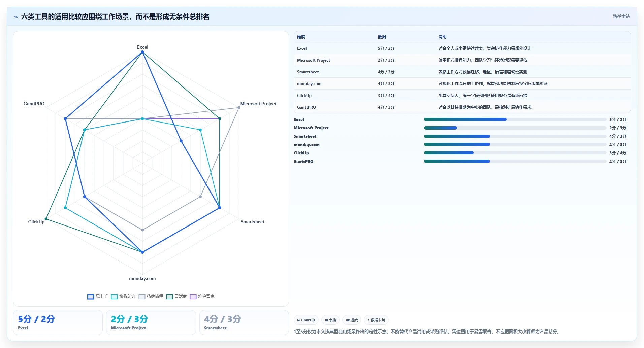The image size is (644, 348).
Task: Click the 5分 / 2分 table cell
Action: pyautogui.click(x=386, y=48)
